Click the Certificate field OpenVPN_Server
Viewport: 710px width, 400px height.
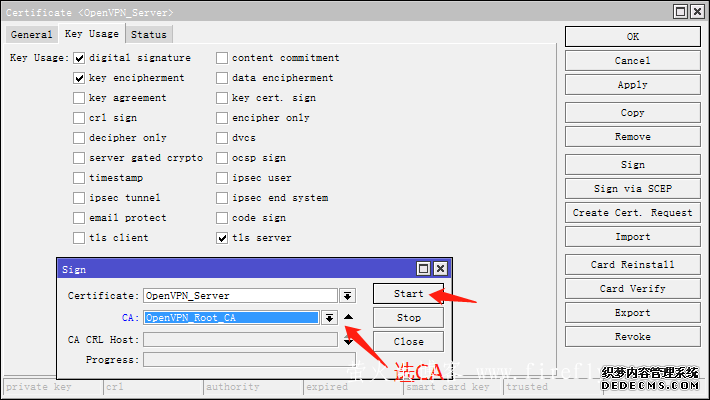[x=240, y=296]
